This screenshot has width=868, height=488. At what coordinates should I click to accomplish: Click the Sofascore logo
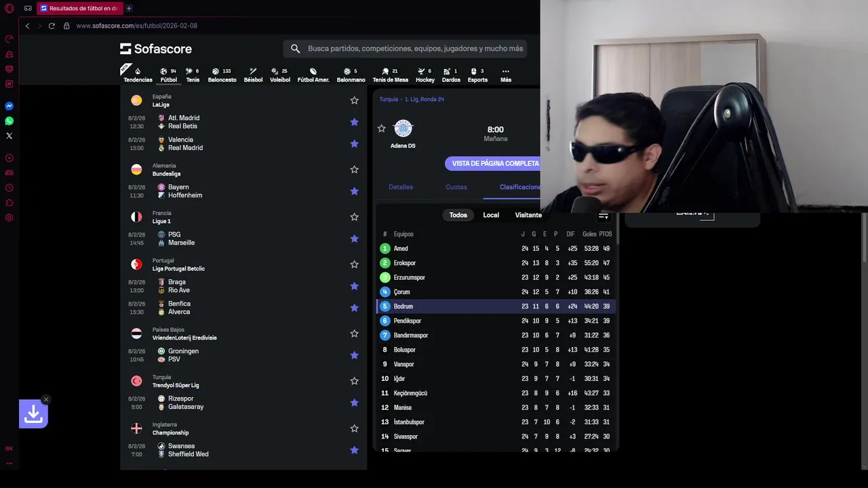point(156,49)
